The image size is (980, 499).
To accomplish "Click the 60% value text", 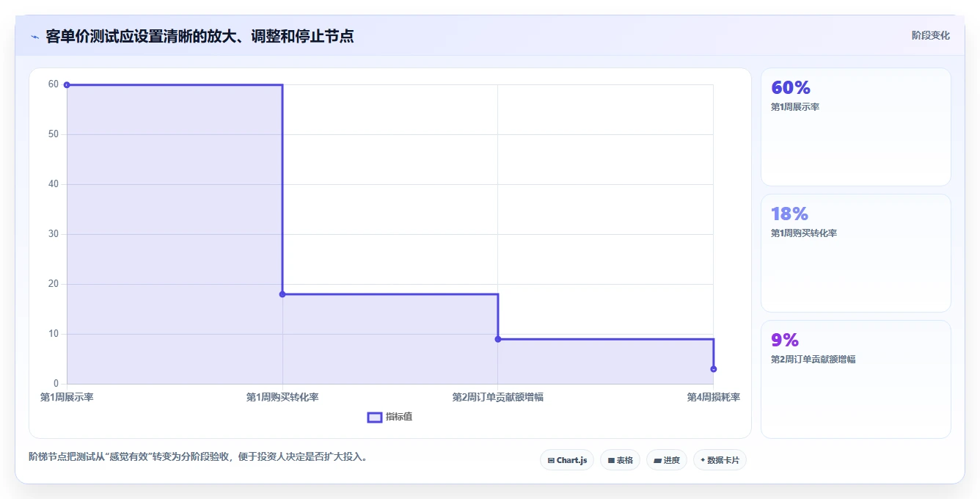I will pos(791,88).
